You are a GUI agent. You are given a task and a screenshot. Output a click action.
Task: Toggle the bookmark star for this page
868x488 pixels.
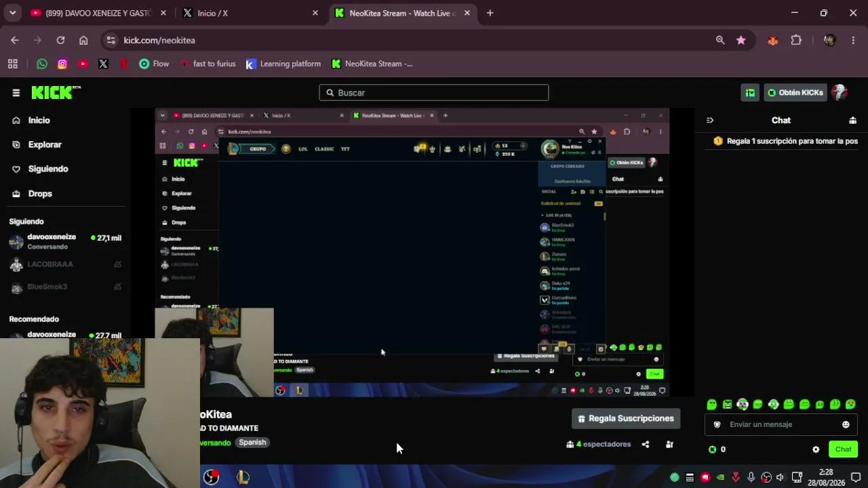coord(741,40)
